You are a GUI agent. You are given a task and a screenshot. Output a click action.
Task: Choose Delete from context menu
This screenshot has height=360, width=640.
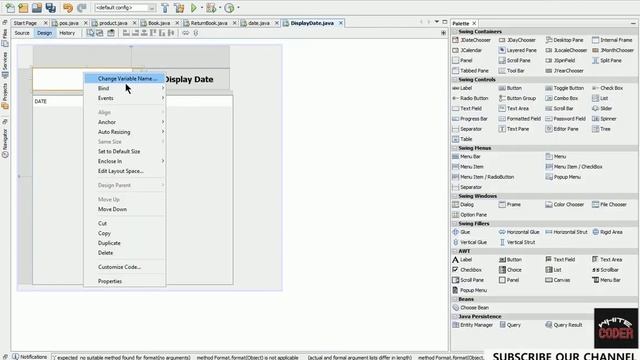point(124,253)
